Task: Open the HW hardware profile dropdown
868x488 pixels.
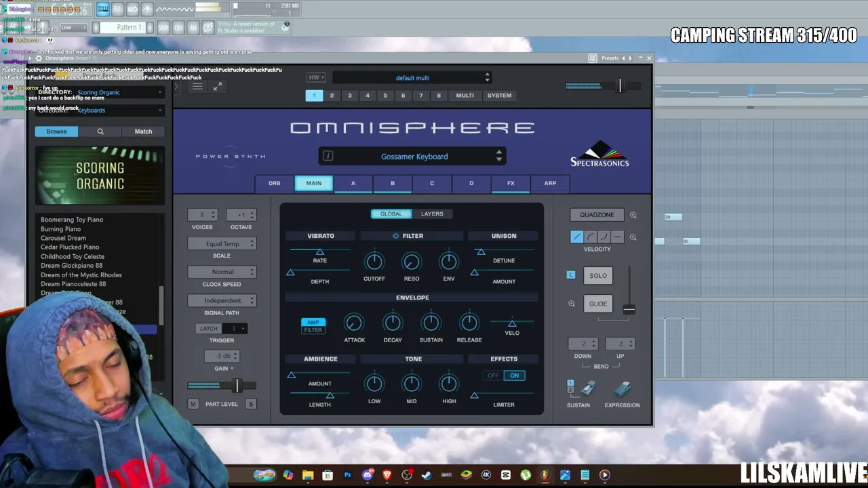Action: coord(316,78)
